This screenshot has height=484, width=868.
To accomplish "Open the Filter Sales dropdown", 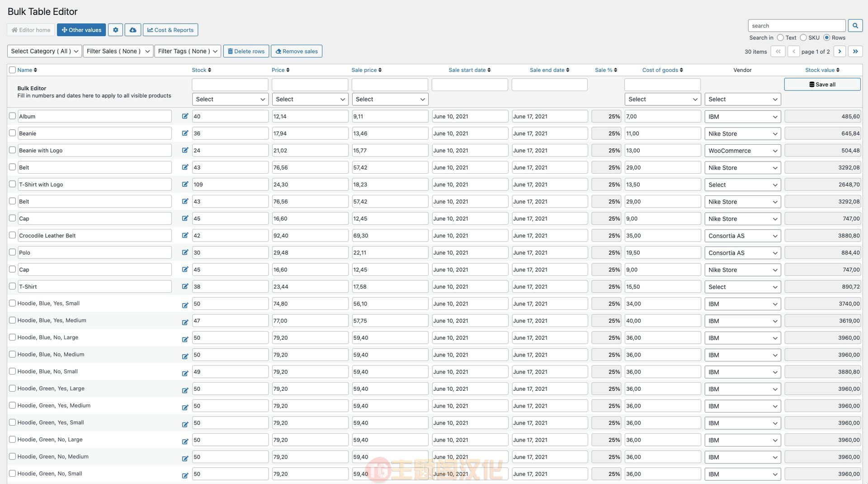I will [118, 51].
